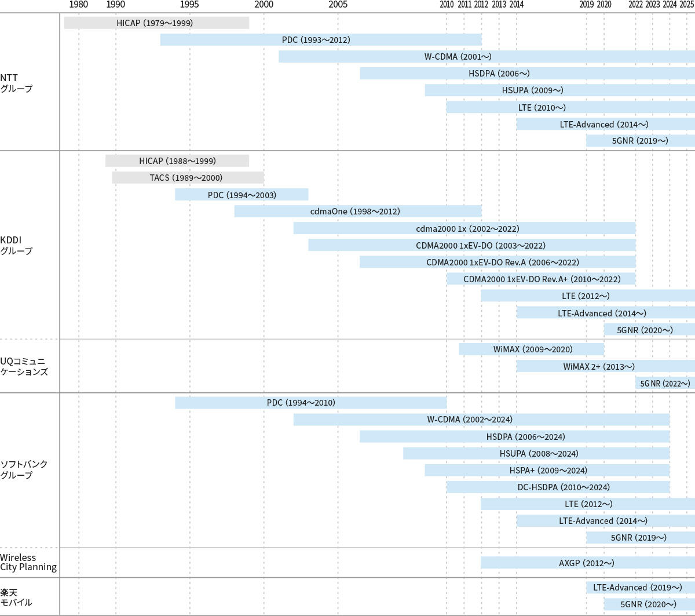Viewport: 695px width, 616px height.
Task: Click the HSDPA (2006～) bar under NTT
Action: (527, 74)
